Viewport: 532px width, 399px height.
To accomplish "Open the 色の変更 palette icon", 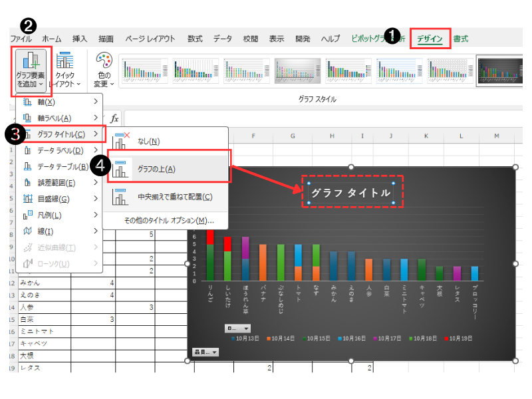I will click(104, 70).
